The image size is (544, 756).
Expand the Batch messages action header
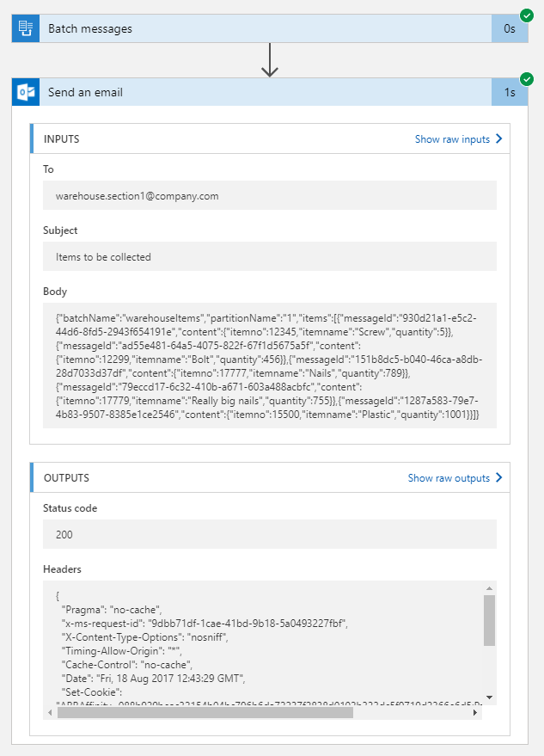(x=258, y=28)
